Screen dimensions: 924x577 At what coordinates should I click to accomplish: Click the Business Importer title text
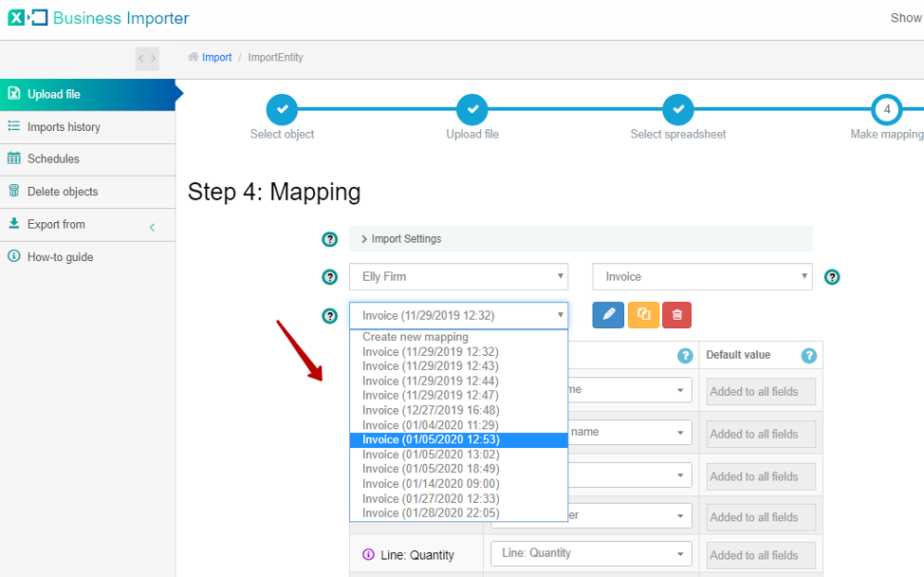tap(120, 18)
